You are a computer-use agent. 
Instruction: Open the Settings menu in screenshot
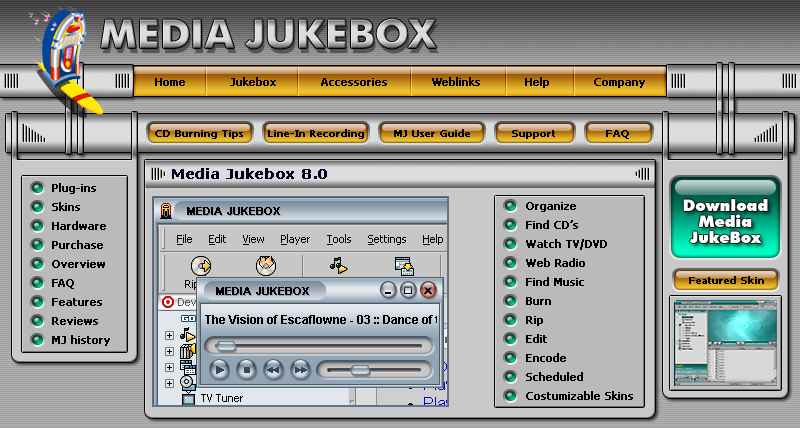(387, 239)
